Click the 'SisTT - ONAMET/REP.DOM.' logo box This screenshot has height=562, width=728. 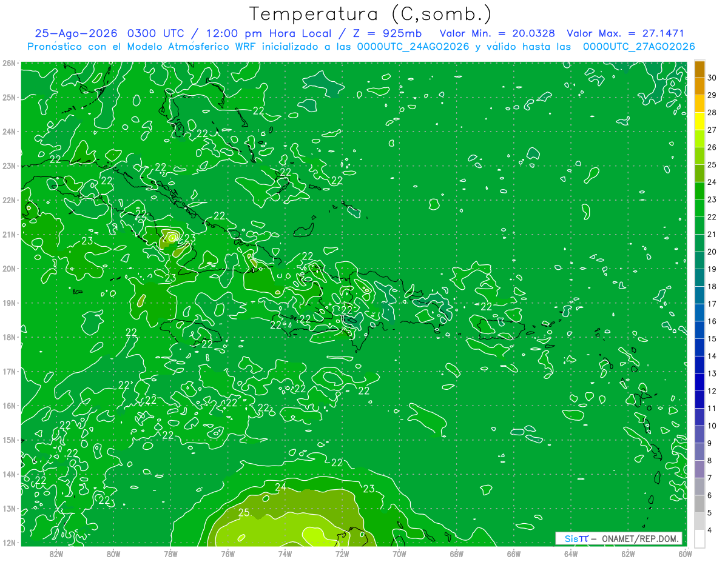(x=618, y=538)
